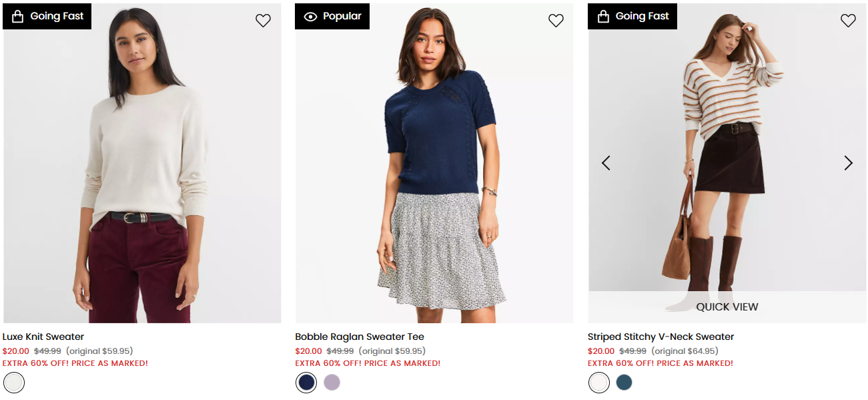Image resolution: width=868 pixels, height=400 pixels.
Task: Show next image of Striped Stitchy Sweater
Action: pos(848,163)
